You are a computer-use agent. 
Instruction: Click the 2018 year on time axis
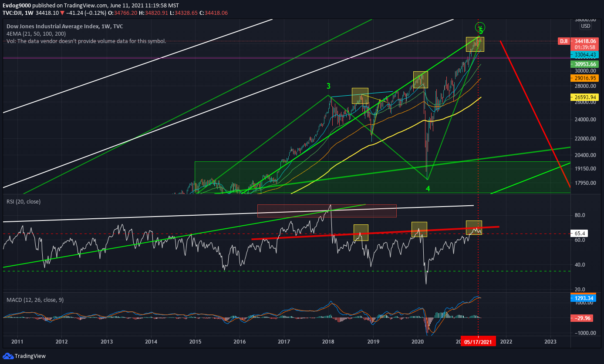329,342
